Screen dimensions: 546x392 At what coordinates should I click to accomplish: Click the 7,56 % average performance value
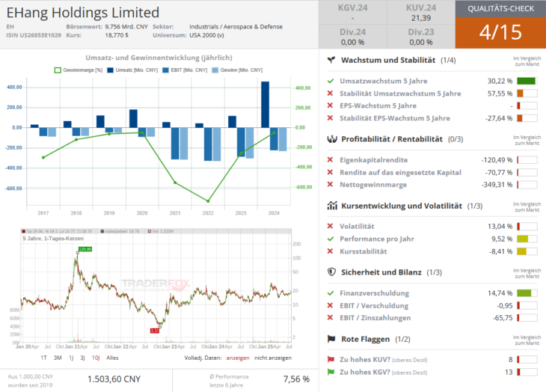pyautogui.click(x=296, y=379)
